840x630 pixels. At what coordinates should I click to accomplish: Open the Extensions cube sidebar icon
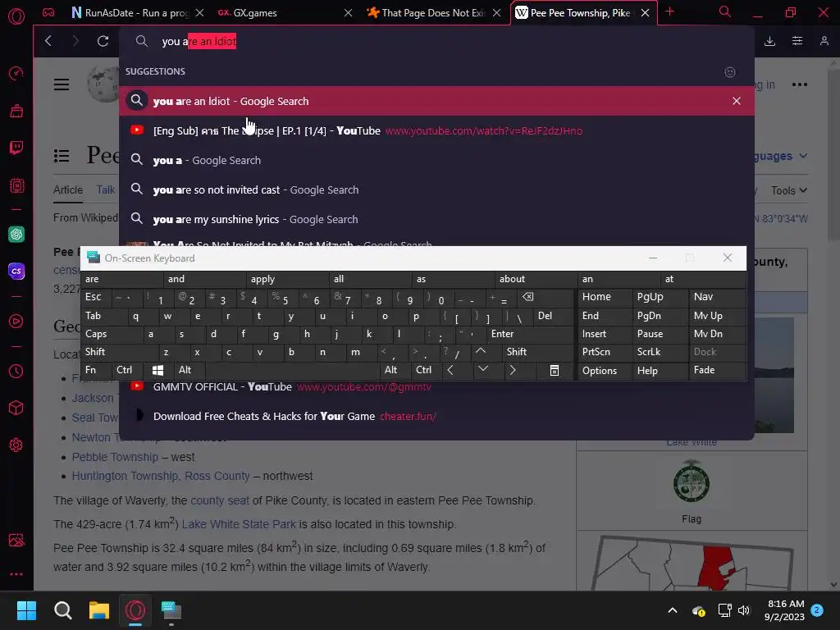pos(16,409)
